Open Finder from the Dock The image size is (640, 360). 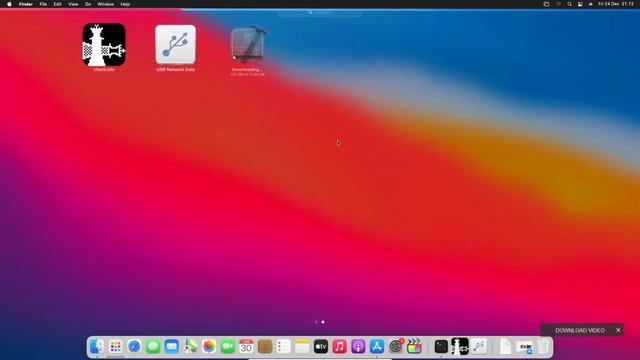[x=97, y=347]
